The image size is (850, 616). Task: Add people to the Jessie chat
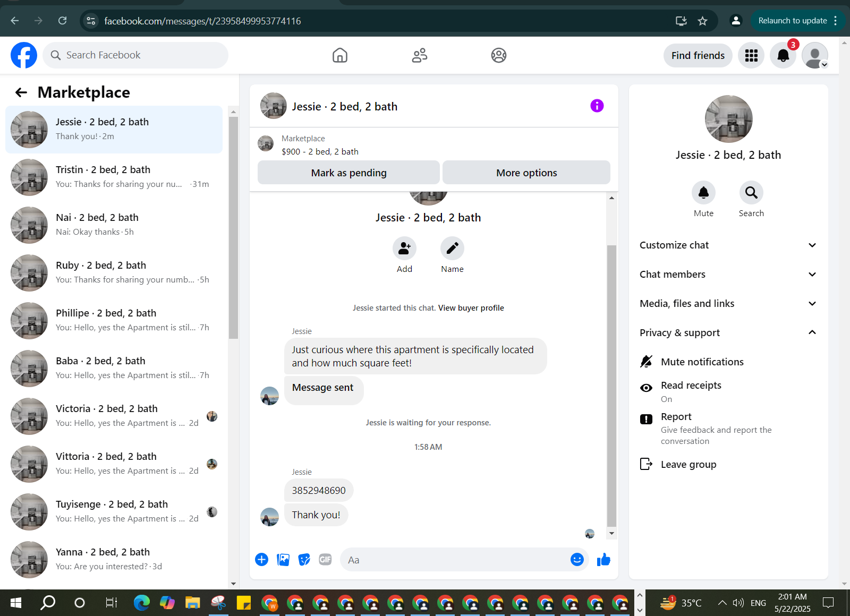coord(404,249)
